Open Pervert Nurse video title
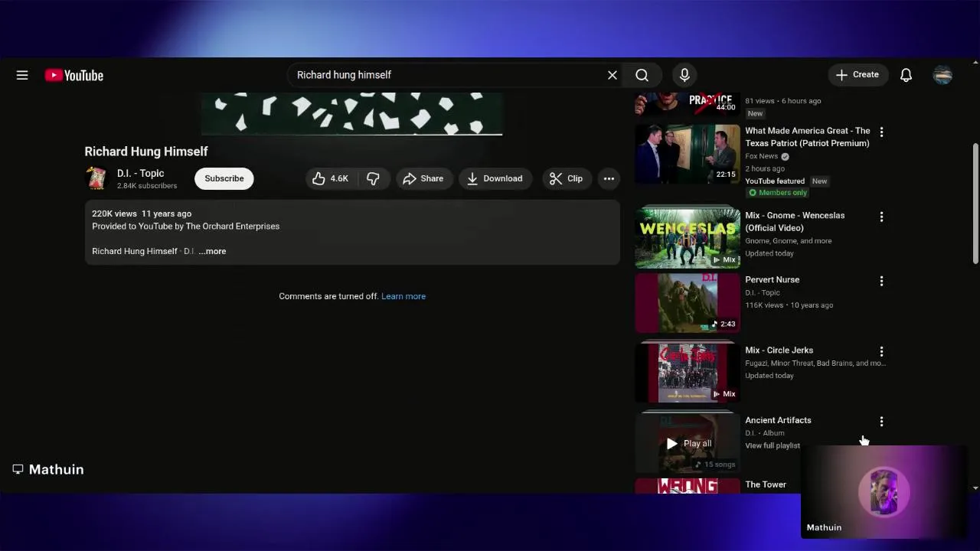Image resolution: width=980 pixels, height=551 pixels. tap(772, 280)
